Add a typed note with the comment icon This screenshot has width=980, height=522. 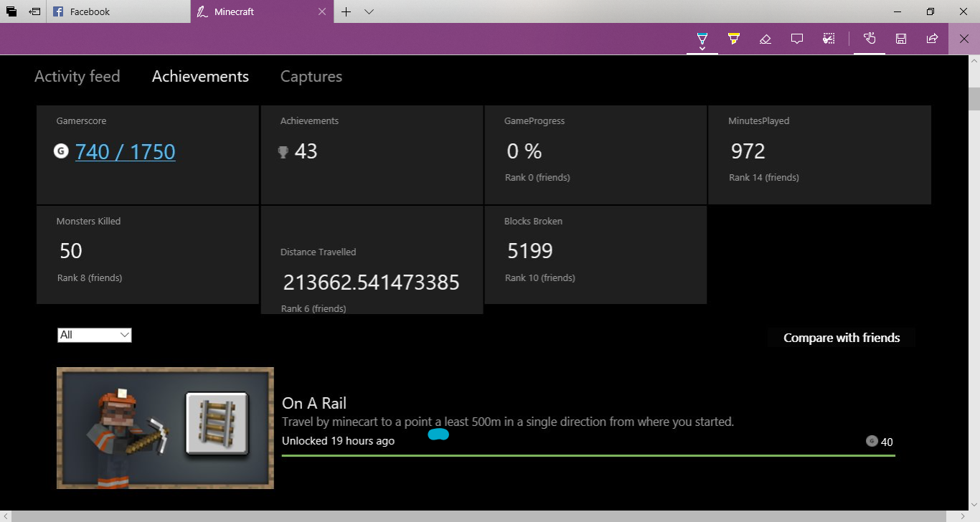796,39
